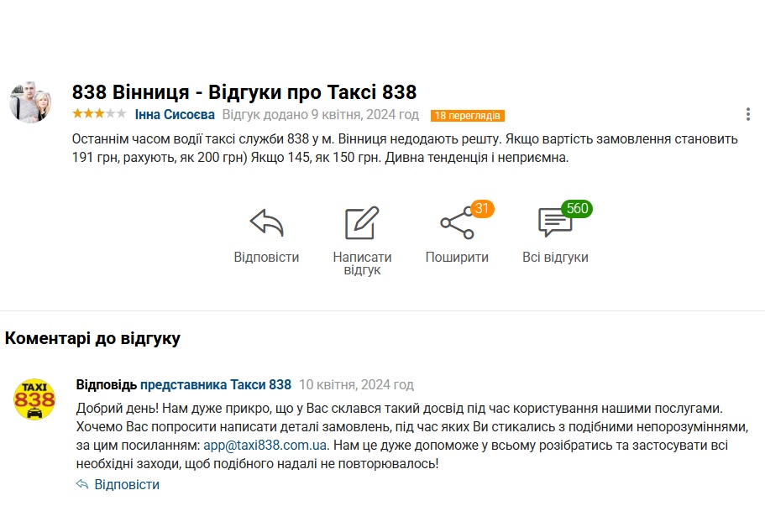Viewport: 765px width, 532px height.
Task: Click the orange 31 shares badge
Action: [x=482, y=209]
